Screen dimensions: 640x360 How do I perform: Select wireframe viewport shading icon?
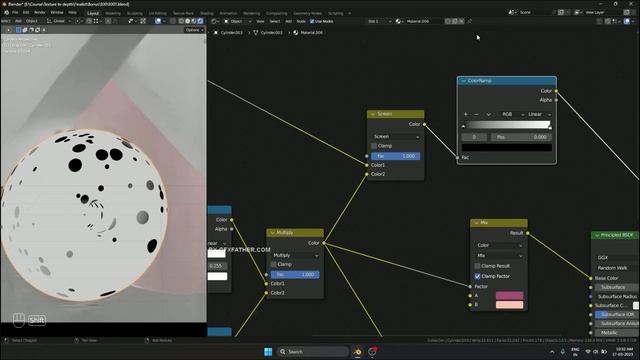pyautogui.click(x=181, y=21)
